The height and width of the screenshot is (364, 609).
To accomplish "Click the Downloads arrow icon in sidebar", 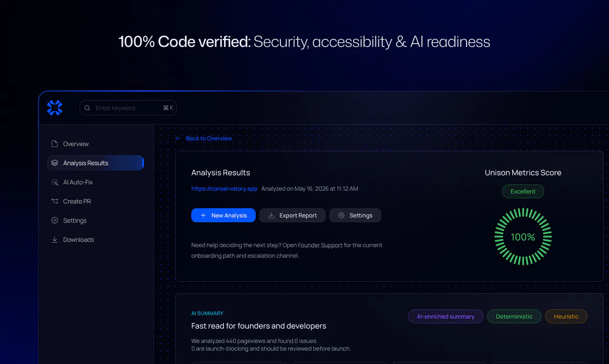I will tap(55, 239).
